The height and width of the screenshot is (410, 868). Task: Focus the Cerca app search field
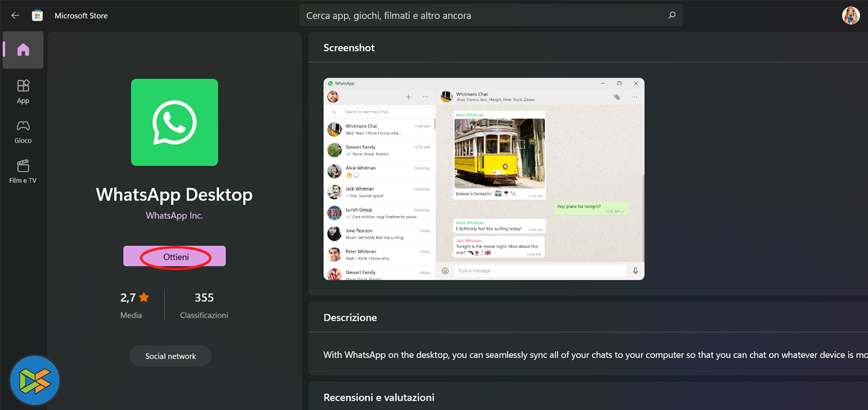point(482,16)
